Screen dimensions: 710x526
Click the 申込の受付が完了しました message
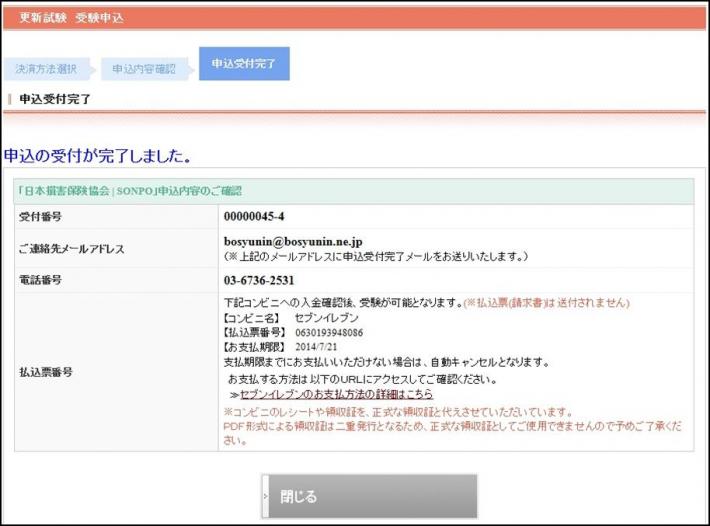98,157
